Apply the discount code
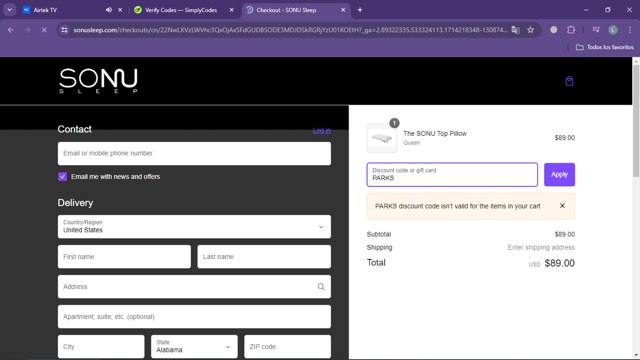 (x=559, y=174)
